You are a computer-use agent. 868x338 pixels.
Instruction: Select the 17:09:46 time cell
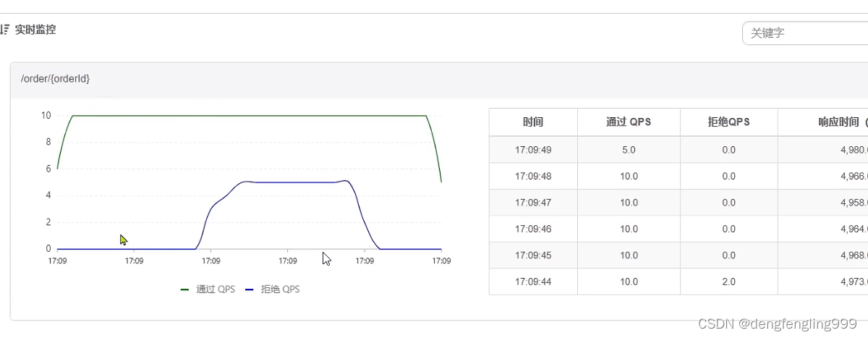[533, 229]
